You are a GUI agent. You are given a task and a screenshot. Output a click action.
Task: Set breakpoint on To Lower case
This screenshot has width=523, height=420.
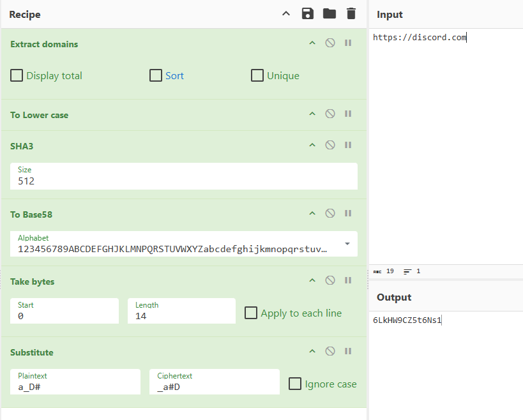(348, 114)
